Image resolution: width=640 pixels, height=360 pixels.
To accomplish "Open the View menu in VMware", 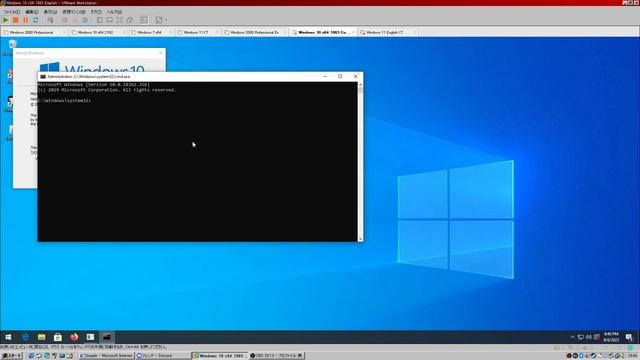I will [50, 12].
